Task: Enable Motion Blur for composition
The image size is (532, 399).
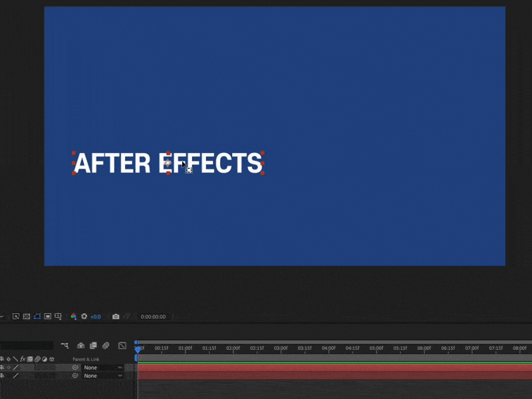Action: pyautogui.click(x=106, y=345)
